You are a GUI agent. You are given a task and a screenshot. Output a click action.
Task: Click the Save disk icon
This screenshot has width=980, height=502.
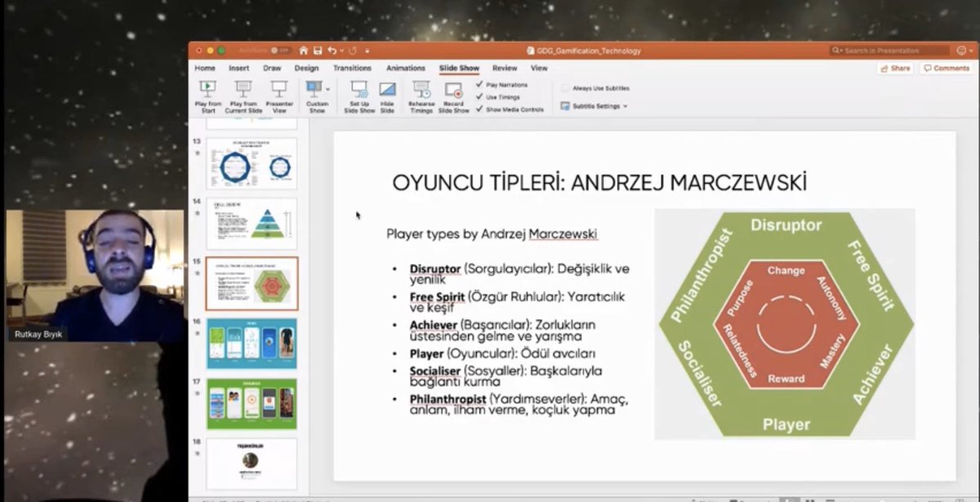[318, 51]
